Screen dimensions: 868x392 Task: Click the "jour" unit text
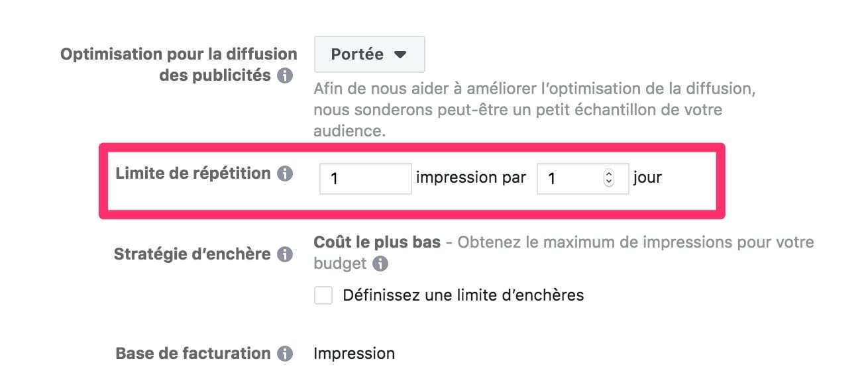pos(647,178)
